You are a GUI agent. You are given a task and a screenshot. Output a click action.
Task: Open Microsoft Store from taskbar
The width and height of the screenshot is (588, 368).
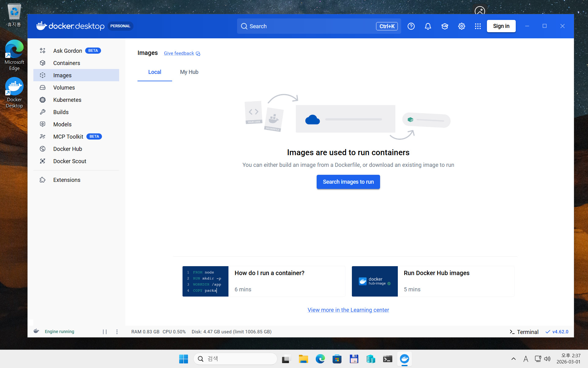[x=337, y=359]
